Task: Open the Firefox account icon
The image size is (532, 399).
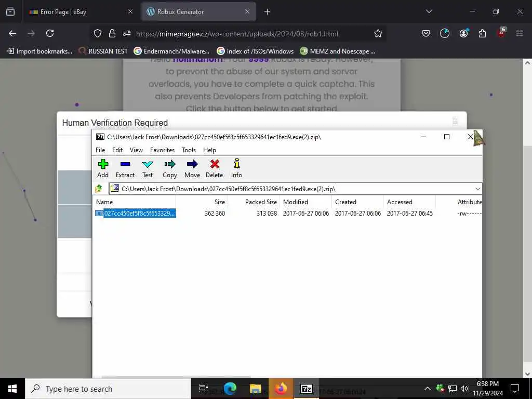Action: point(463,33)
